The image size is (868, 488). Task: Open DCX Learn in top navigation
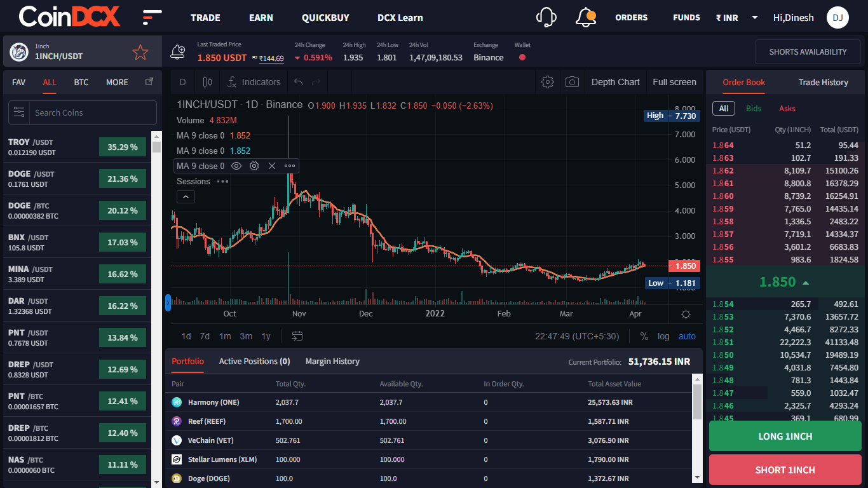click(x=400, y=18)
